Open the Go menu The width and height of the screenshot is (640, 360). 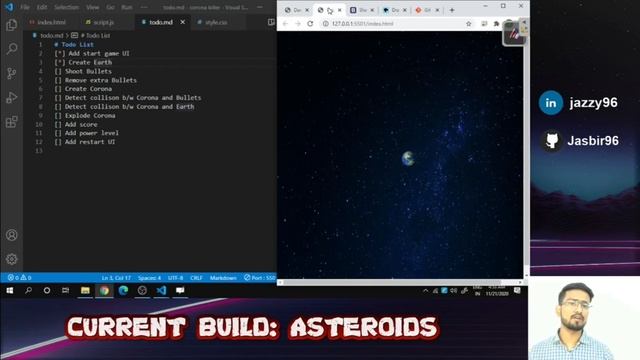pos(110,7)
